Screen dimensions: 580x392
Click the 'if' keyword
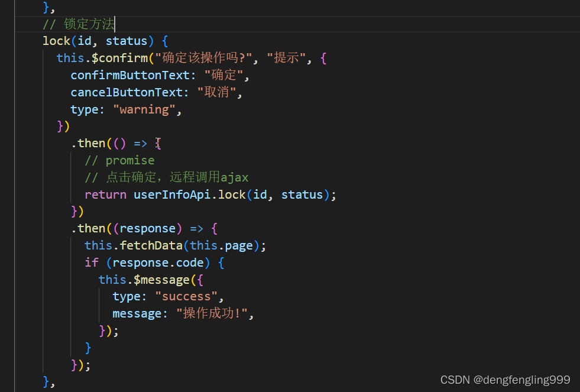point(92,263)
